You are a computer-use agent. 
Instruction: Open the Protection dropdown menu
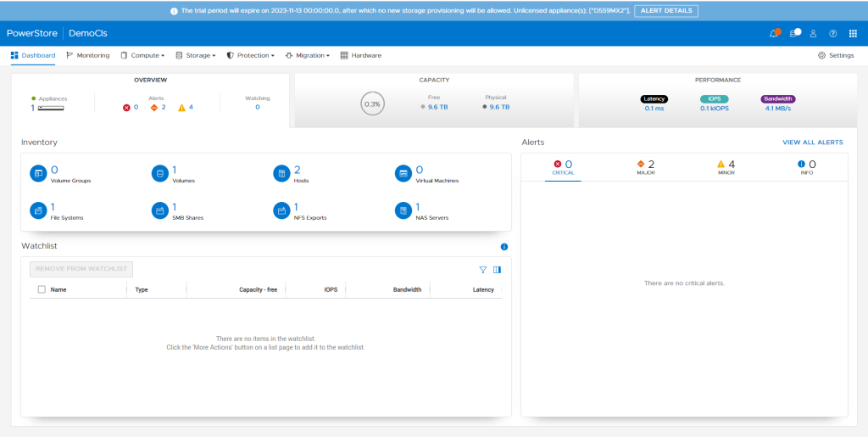click(250, 55)
